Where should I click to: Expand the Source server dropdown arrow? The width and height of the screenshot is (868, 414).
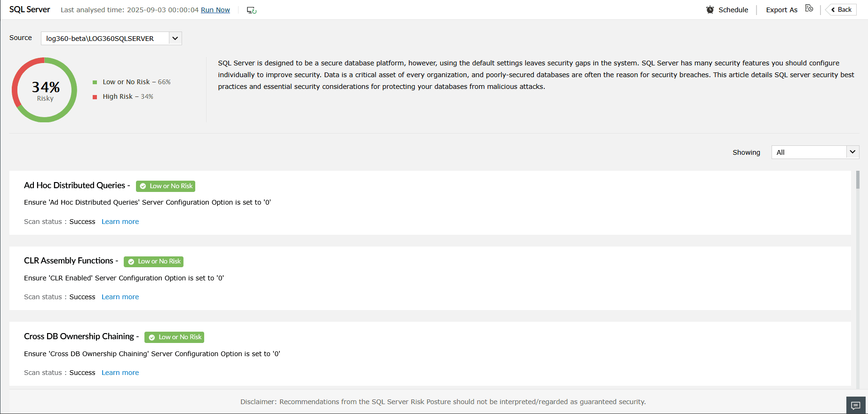(x=175, y=39)
